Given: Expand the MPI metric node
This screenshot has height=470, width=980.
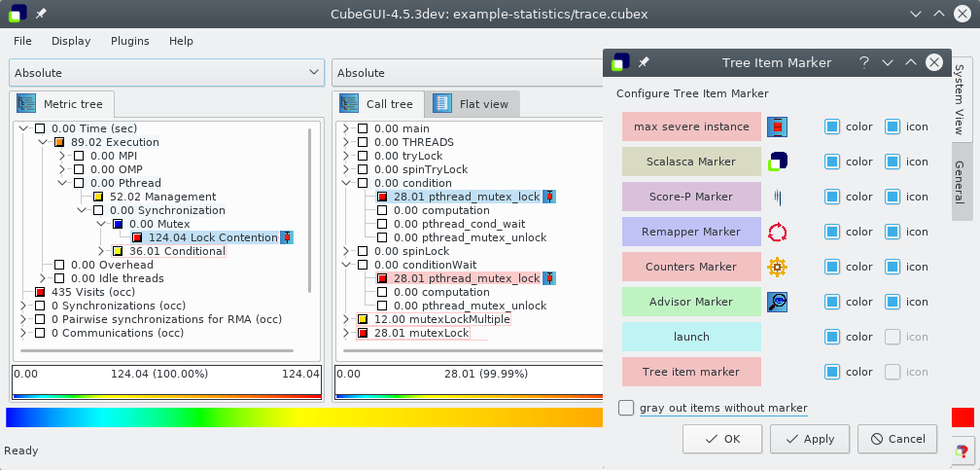Looking at the screenshot, I should click(62, 156).
